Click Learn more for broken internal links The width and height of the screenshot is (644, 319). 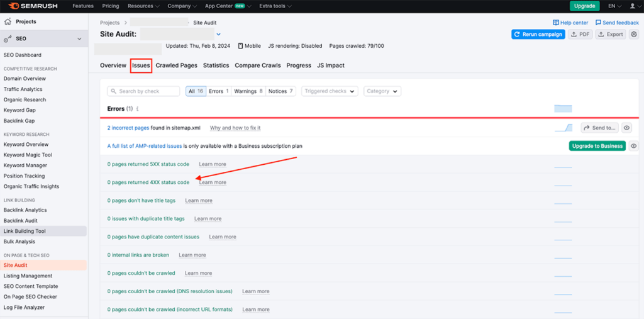[192, 255]
